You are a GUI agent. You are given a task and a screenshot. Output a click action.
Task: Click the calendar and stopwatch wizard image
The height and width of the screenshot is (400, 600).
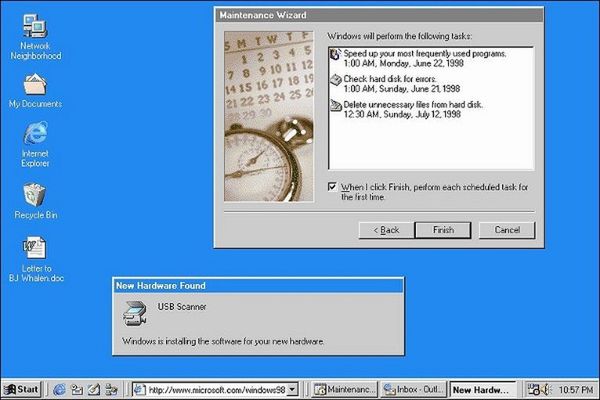pos(269,116)
